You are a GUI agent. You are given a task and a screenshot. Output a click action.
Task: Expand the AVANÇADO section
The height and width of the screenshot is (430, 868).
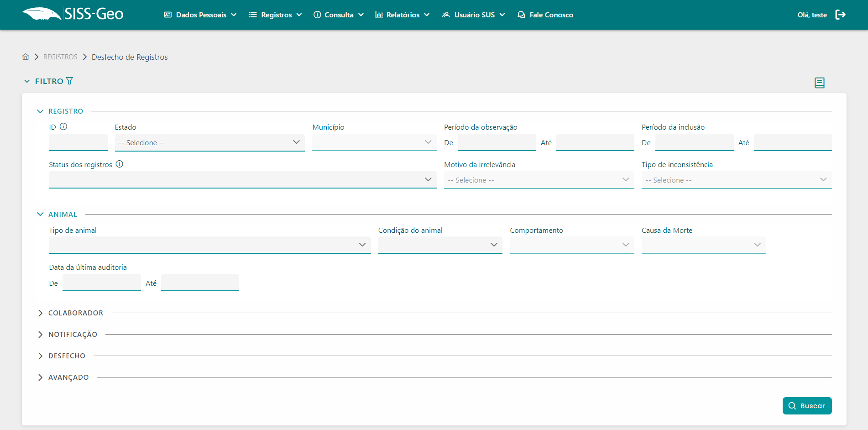click(x=40, y=377)
